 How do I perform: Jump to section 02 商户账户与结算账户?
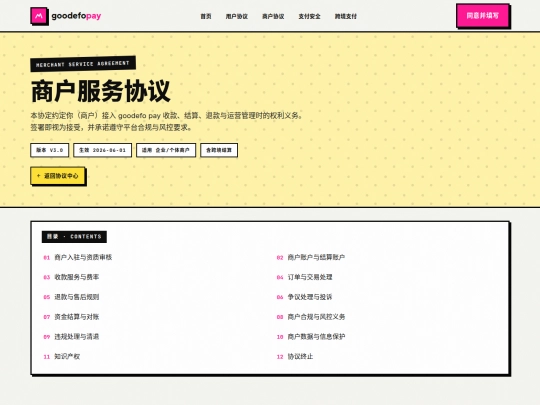pyautogui.click(x=311, y=257)
